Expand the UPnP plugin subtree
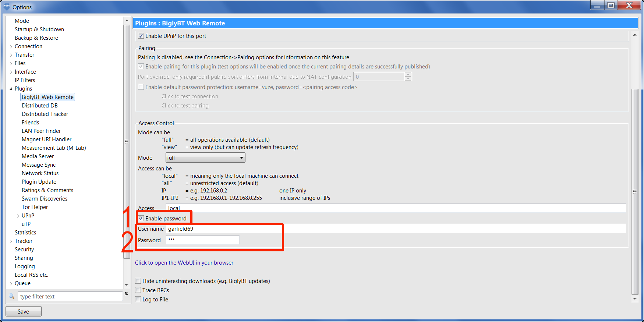 pyautogui.click(x=18, y=216)
